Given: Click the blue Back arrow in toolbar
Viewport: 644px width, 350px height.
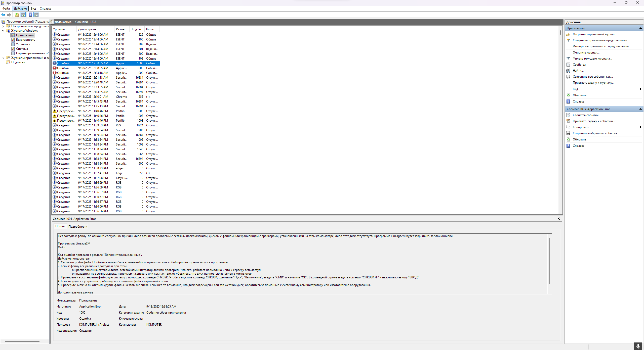Looking at the screenshot, I should [x=3, y=15].
